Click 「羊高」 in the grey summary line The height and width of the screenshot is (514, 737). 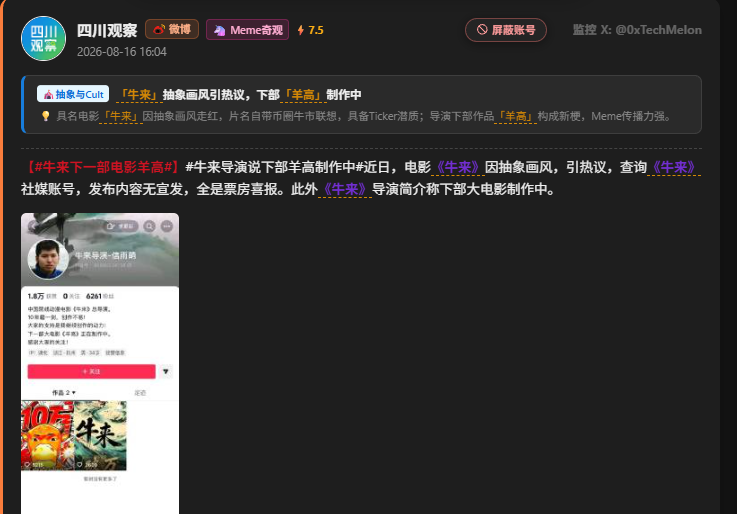click(516, 116)
